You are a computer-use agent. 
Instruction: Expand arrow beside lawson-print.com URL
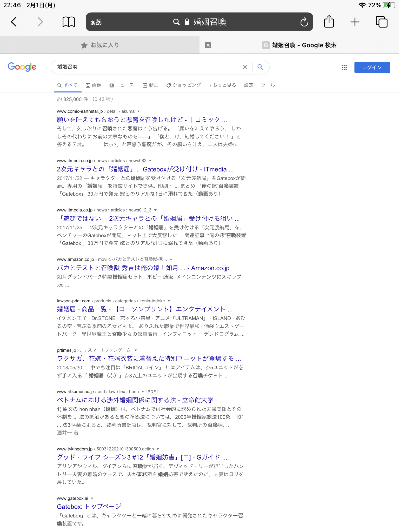169,301
